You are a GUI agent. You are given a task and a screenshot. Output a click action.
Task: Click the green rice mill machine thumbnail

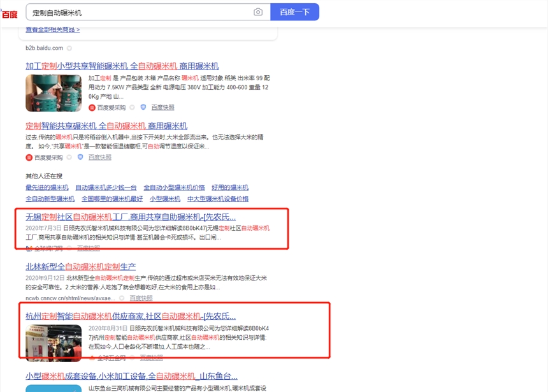(54, 93)
